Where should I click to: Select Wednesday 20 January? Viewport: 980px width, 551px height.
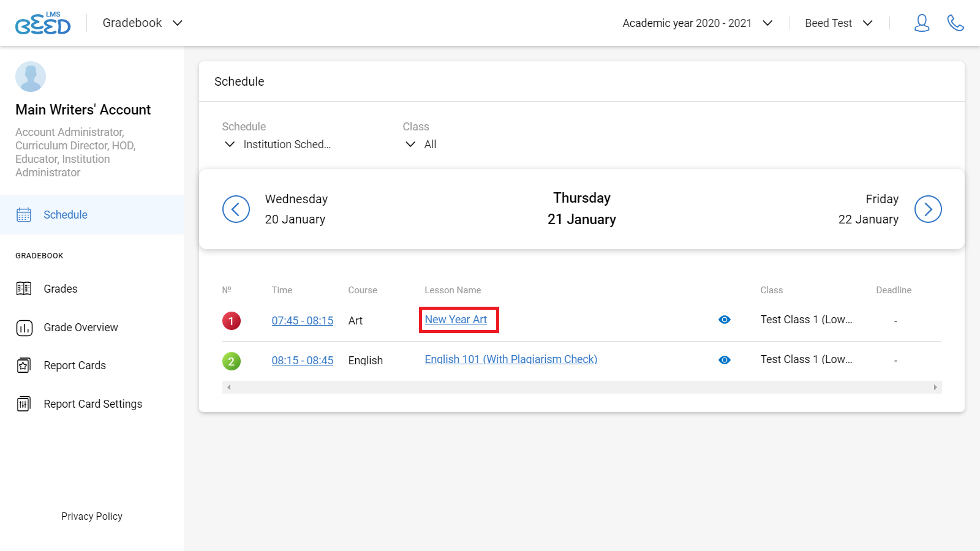(296, 209)
